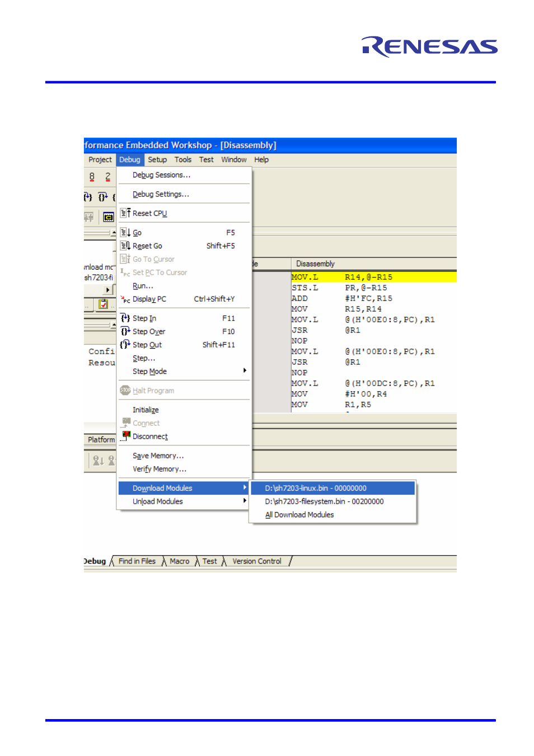The image size is (534, 756).
Task: Click the Go icon in Debug menu
Action: [125, 232]
